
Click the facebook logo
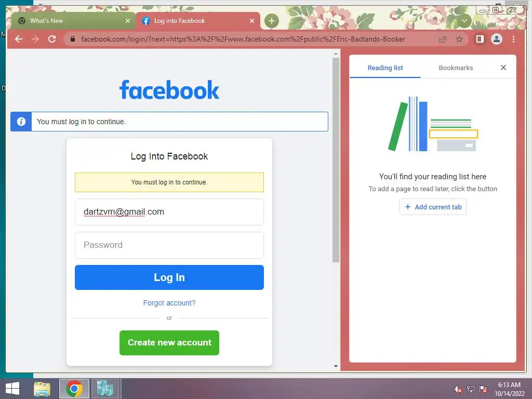[x=169, y=90]
